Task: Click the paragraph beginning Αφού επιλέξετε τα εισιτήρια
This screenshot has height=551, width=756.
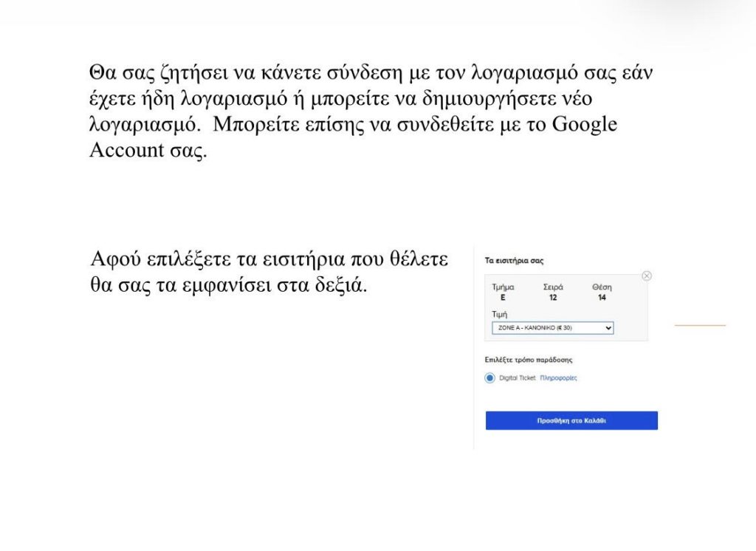Action: tap(269, 272)
